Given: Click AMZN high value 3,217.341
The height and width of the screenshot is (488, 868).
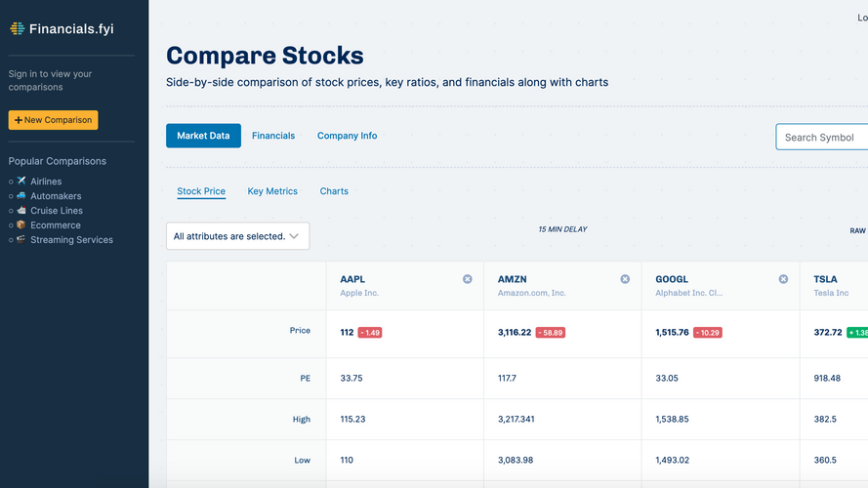Looking at the screenshot, I should tap(516, 420).
